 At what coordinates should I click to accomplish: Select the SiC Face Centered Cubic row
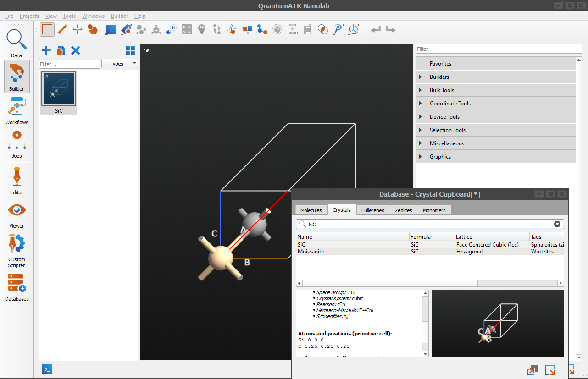click(x=430, y=245)
